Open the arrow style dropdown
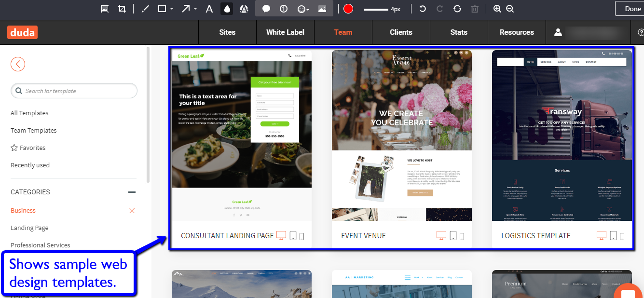Image resolution: width=644 pixels, height=298 pixels. (195, 9)
